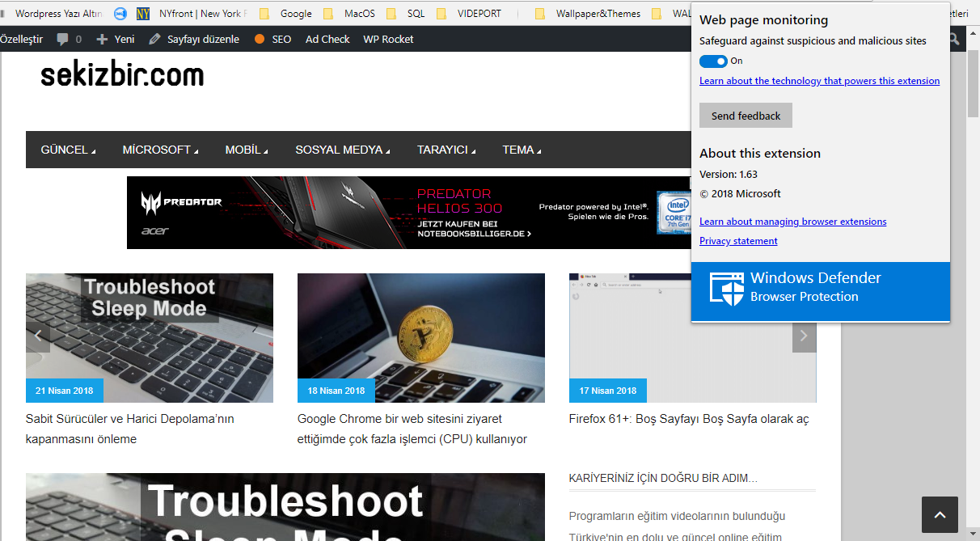Click KARİYERİNİZ İÇİN DOĞRU BİR ADIM heading

pos(663,478)
